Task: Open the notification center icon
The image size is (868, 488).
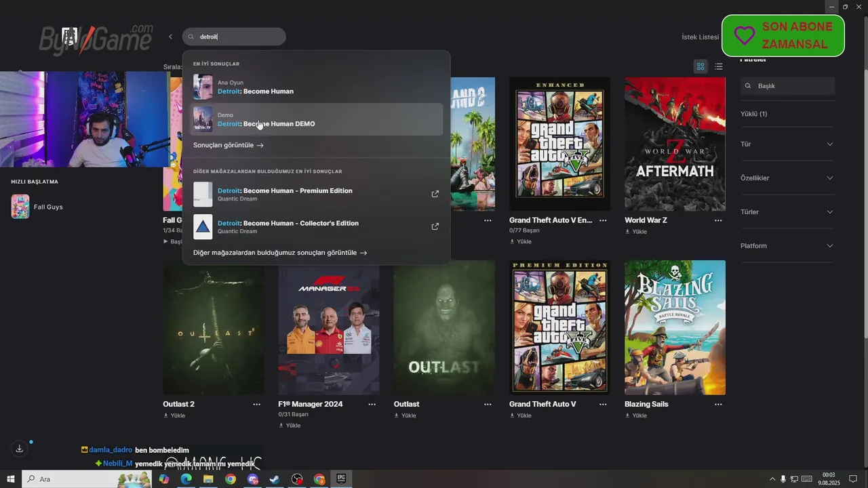Action: (x=853, y=479)
